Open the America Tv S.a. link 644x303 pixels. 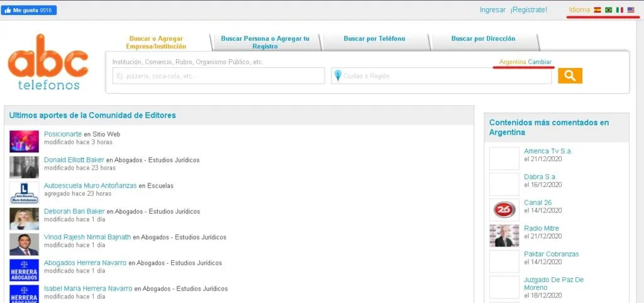click(x=548, y=151)
